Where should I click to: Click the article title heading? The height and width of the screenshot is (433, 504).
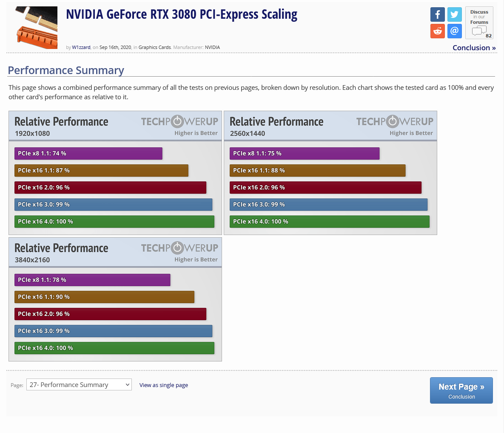coord(182,14)
